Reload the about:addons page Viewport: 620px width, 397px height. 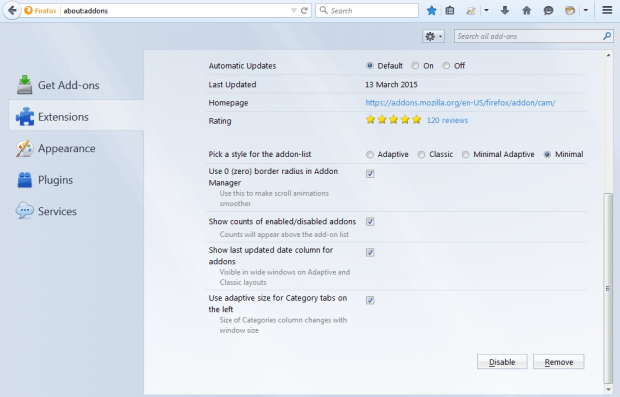304,11
